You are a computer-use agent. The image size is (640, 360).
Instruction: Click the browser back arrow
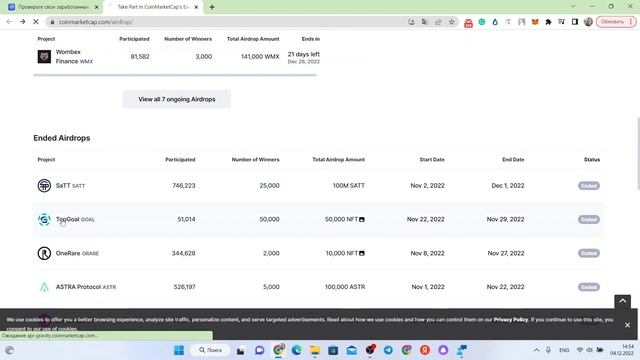(9, 22)
